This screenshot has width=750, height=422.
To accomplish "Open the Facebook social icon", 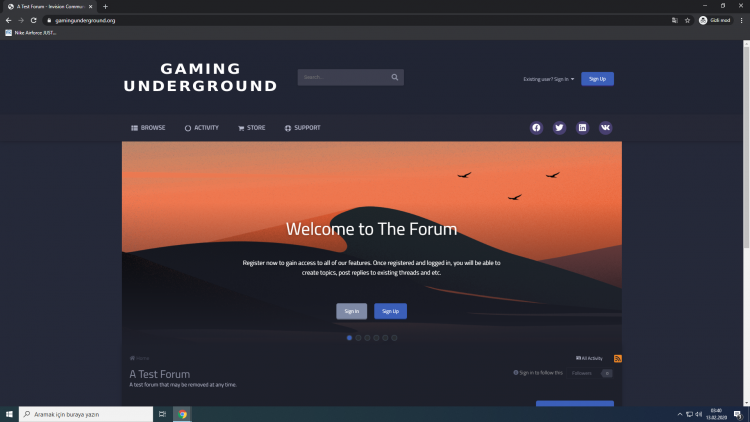I will [536, 128].
